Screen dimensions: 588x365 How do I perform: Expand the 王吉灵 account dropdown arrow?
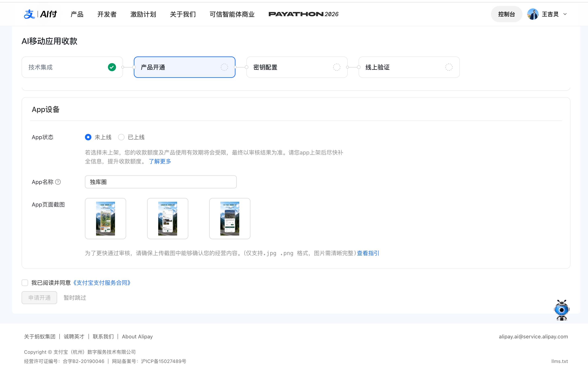[x=565, y=14]
